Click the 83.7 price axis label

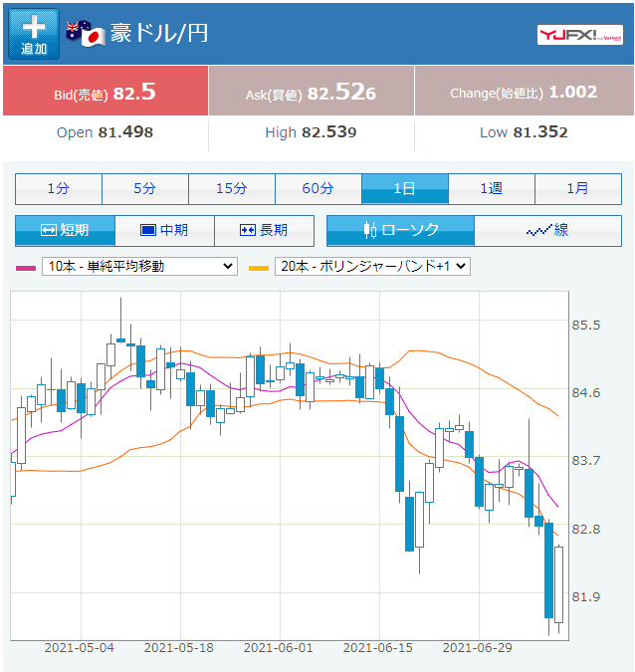[586, 461]
